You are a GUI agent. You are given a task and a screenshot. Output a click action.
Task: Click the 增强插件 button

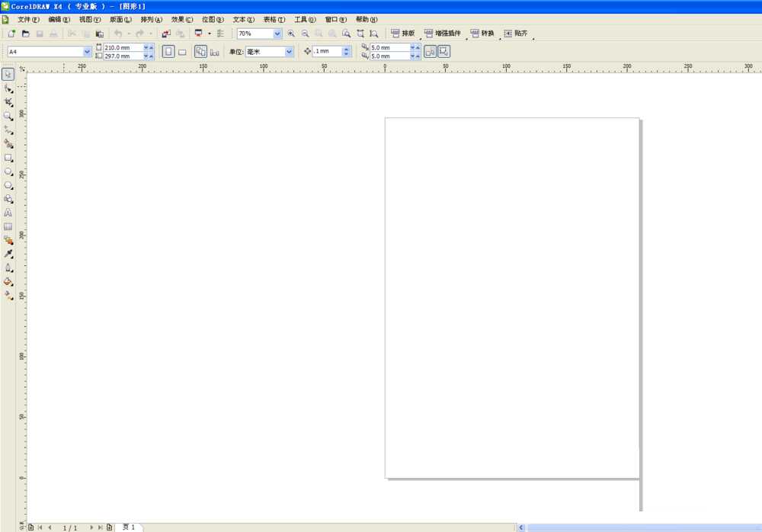tap(443, 34)
